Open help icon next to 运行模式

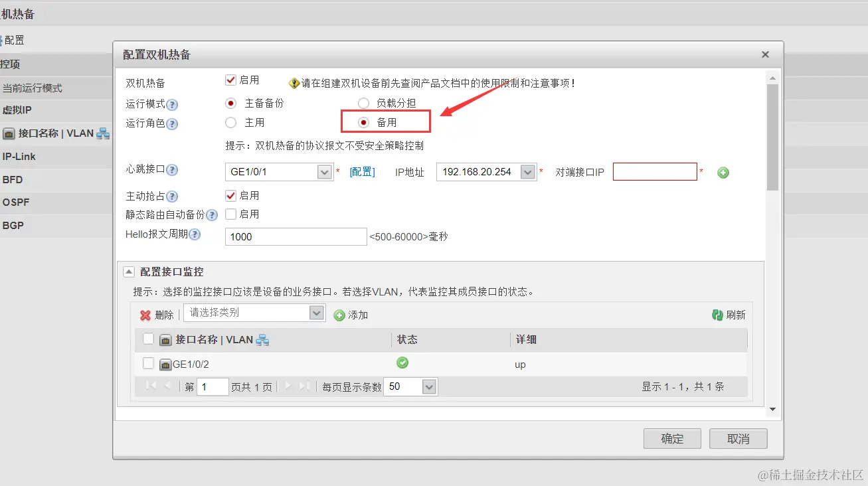pos(172,105)
